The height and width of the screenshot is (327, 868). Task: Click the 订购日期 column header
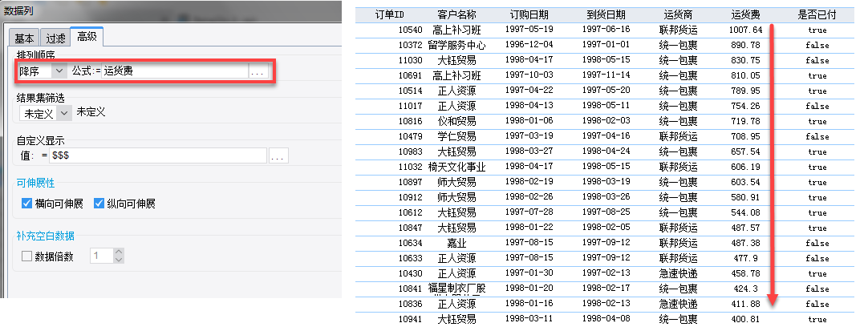click(x=529, y=15)
